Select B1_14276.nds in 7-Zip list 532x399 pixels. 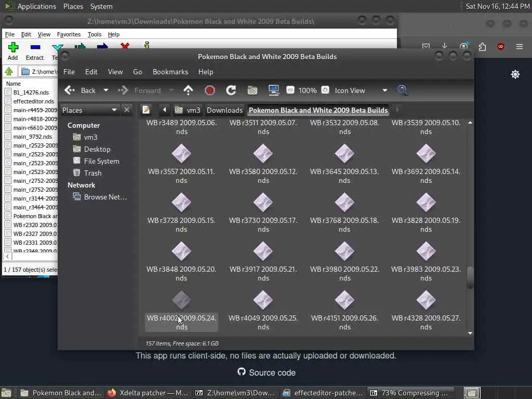point(31,92)
